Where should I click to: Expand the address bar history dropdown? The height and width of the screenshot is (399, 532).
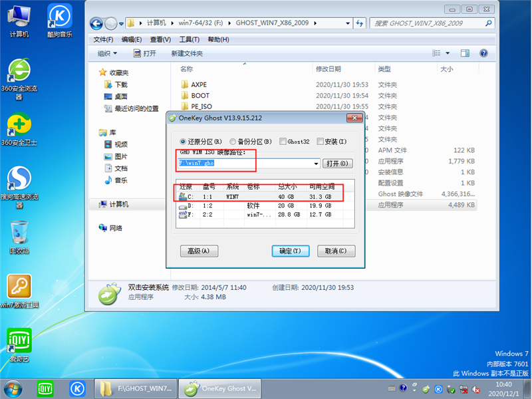(x=348, y=23)
